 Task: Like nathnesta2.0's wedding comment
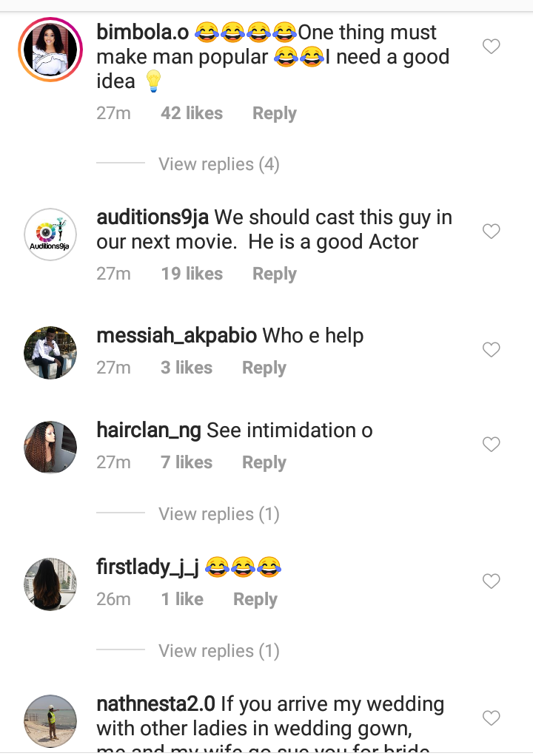pyautogui.click(x=492, y=718)
